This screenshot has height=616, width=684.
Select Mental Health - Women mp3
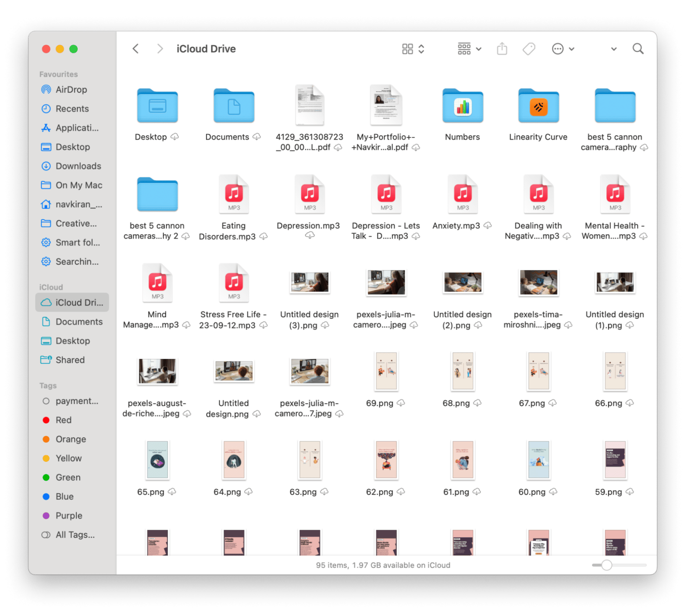pyautogui.click(x=615, y=194)
